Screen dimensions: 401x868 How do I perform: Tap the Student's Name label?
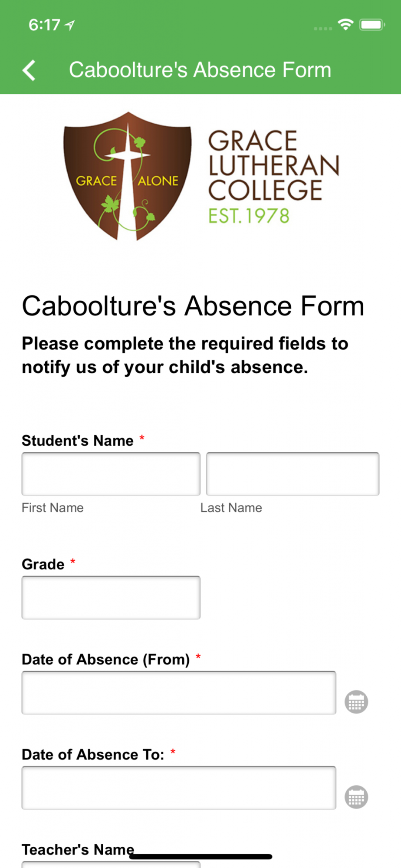tap(78, 441)
